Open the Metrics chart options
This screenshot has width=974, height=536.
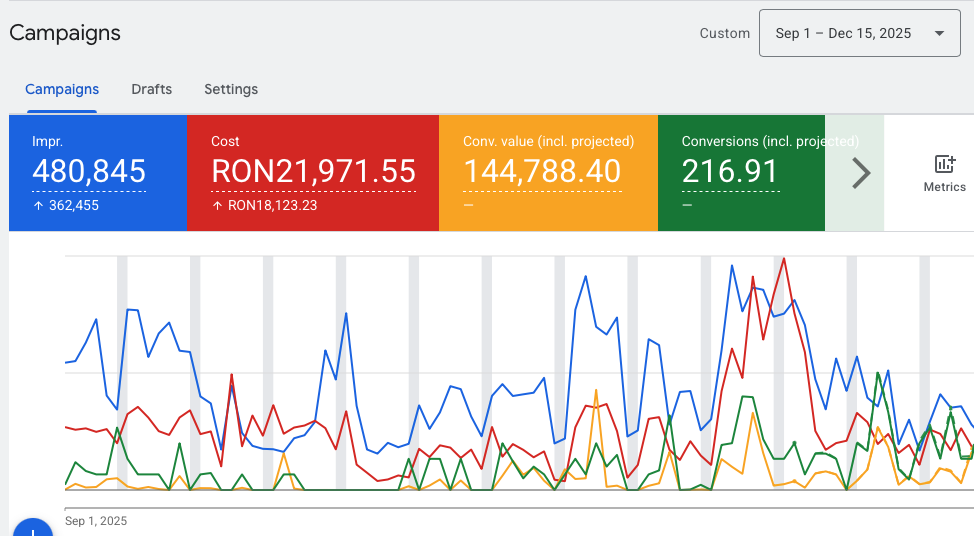(x=944, y=174)
